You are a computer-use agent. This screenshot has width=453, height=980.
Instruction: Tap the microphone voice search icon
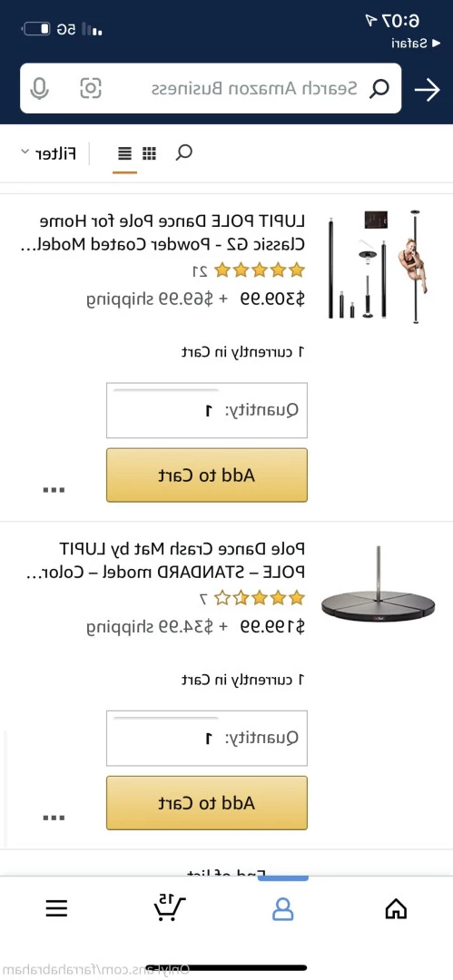pos(40,89)
